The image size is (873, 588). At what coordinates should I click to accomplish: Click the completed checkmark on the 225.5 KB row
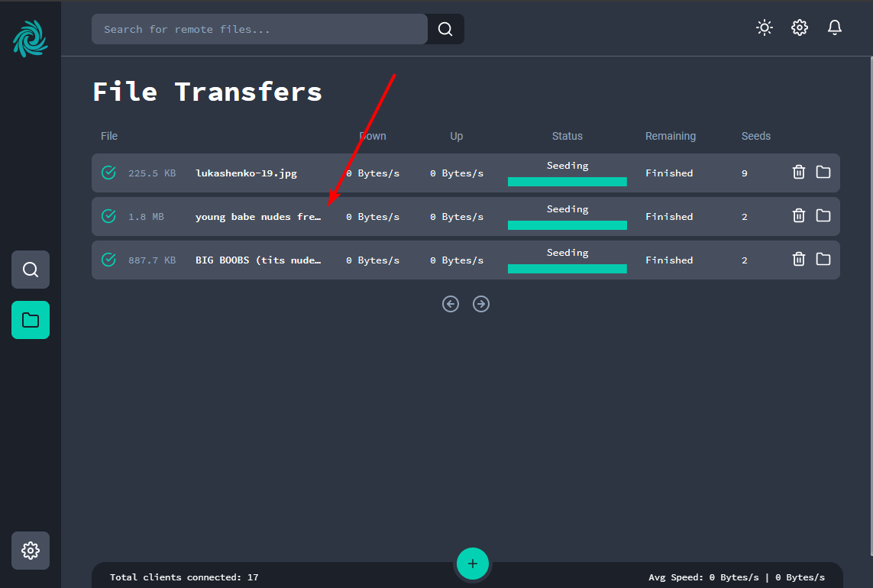[x=108, y=173]
